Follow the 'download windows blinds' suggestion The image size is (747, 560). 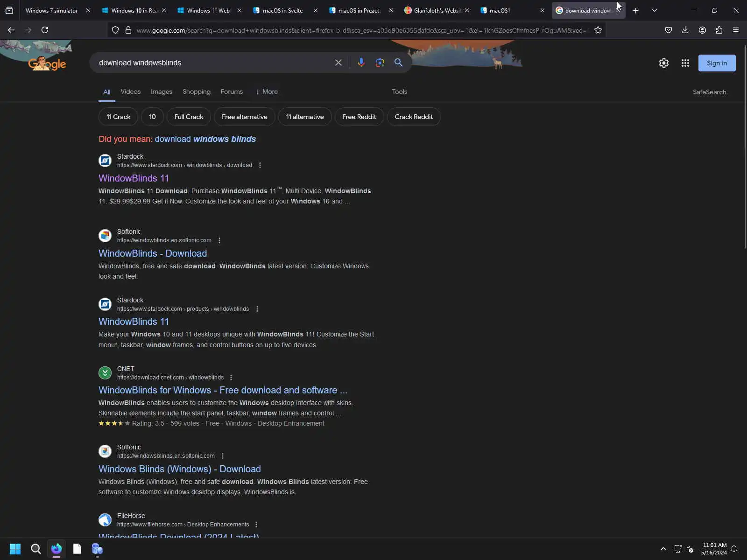pos(205,139)
